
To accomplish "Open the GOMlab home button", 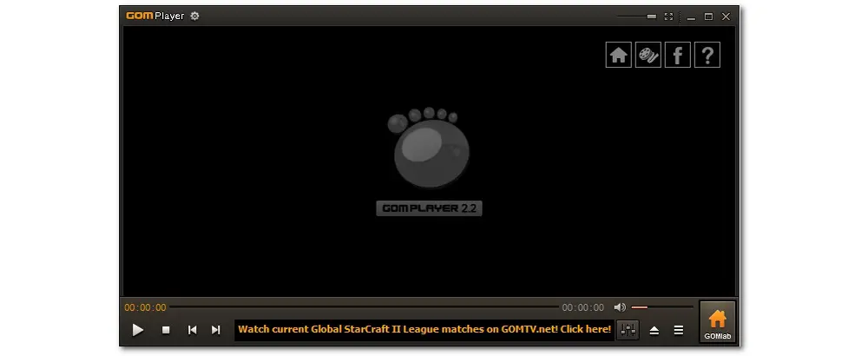I will [717, 323].
